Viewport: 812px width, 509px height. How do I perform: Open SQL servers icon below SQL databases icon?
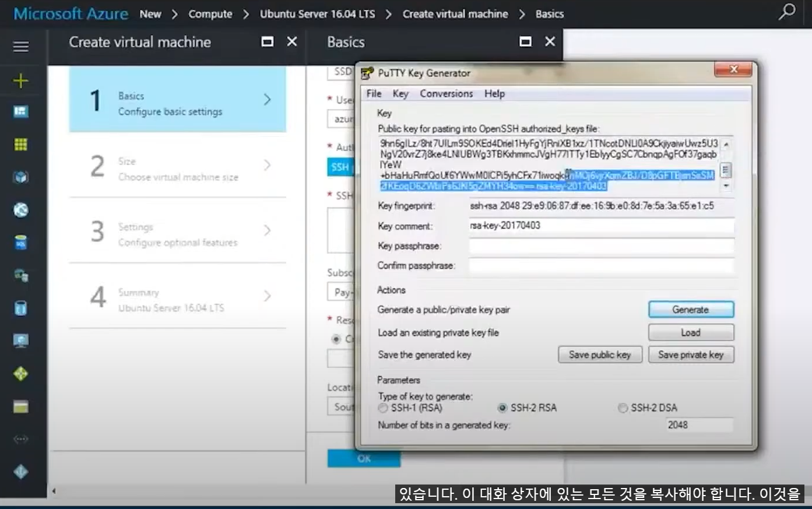click(21, 275)
